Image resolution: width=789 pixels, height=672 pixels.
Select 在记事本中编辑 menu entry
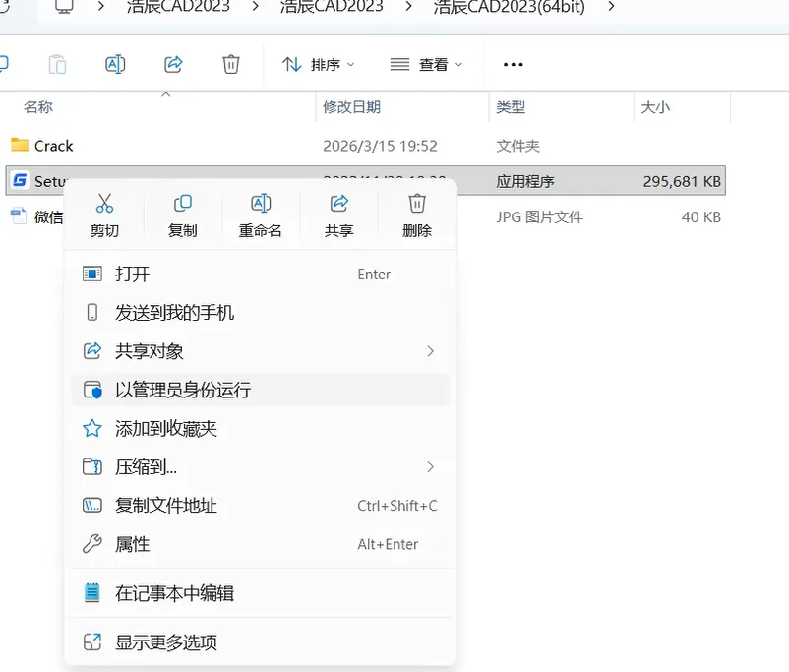coord(261,593)
